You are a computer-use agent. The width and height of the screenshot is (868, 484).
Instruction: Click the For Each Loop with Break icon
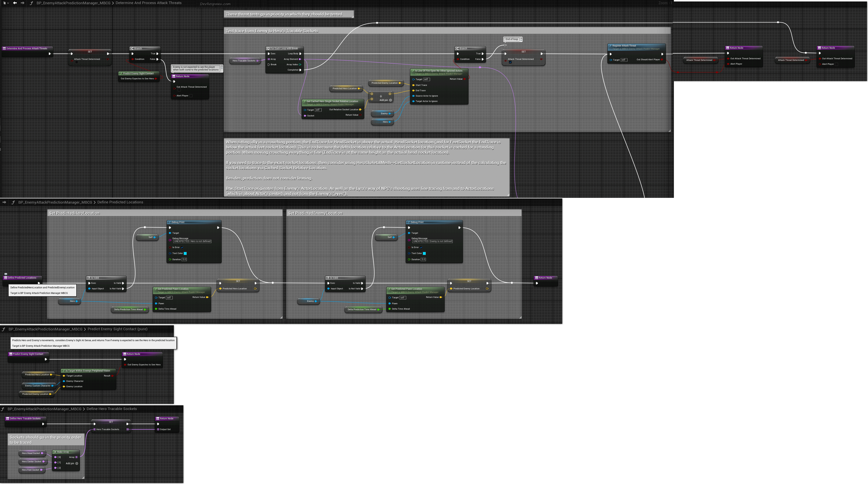tap(268, 49)
